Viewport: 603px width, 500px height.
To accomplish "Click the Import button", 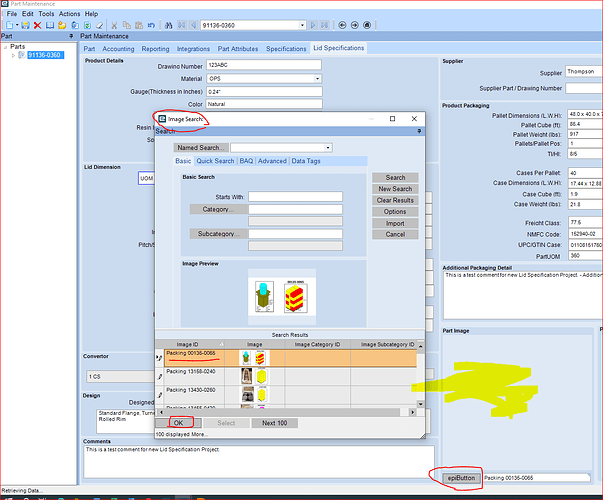I will coord(395,223).
